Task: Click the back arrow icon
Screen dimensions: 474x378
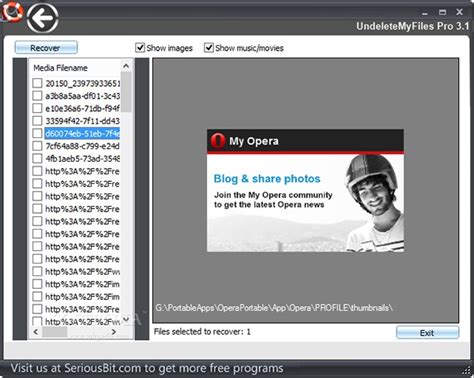Action: (x=42, y=18)
